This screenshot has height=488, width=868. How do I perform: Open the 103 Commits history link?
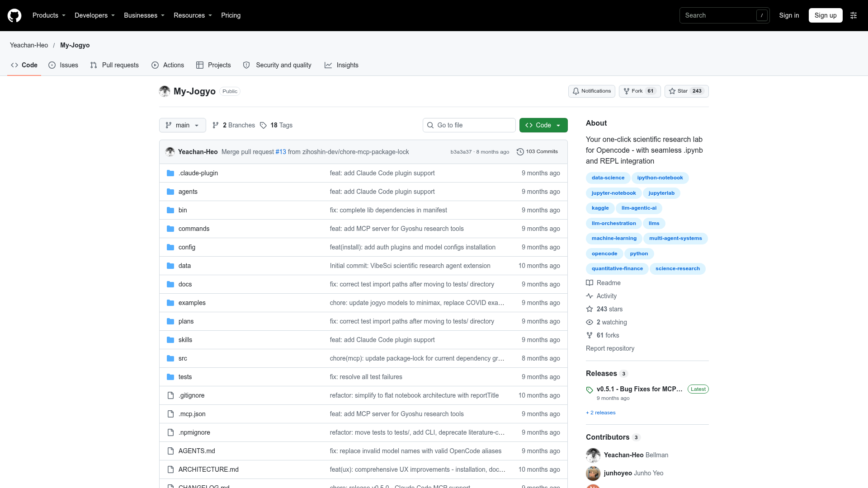pos(537,152)
